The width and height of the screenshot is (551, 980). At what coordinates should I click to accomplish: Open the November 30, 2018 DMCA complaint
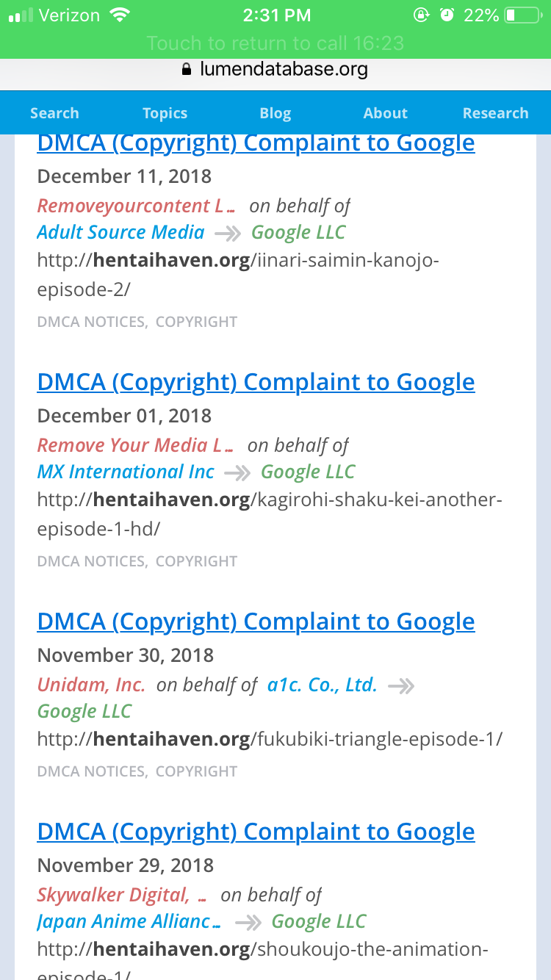pyautogui.click(x=256, y=621)
